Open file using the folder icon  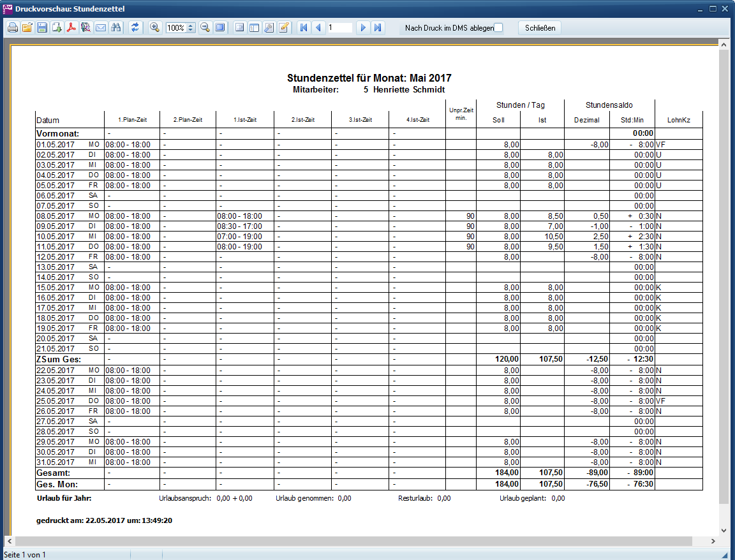pyautogui.click(x=27, y=28)
